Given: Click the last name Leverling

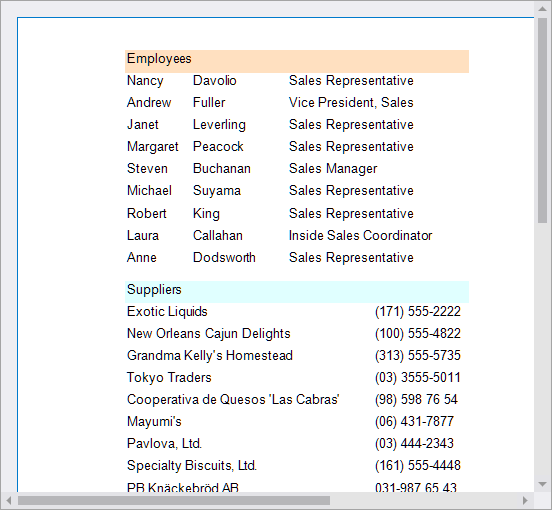Looking at the screenshot, I should click(x=219, y=125).
